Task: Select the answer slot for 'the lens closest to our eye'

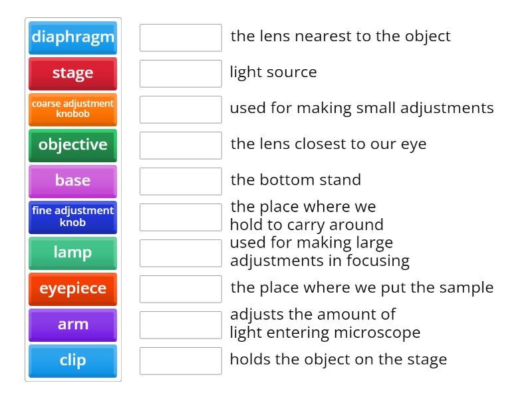Action: (180, 145)
